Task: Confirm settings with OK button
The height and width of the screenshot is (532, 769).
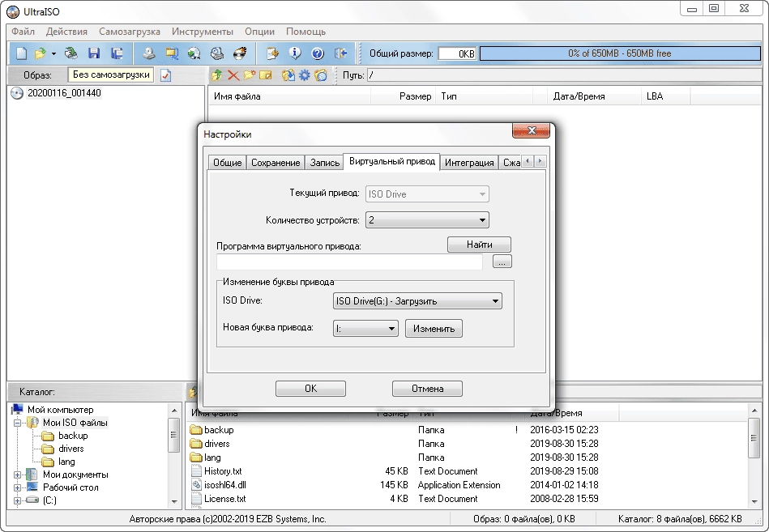Action: click(310, 389)
